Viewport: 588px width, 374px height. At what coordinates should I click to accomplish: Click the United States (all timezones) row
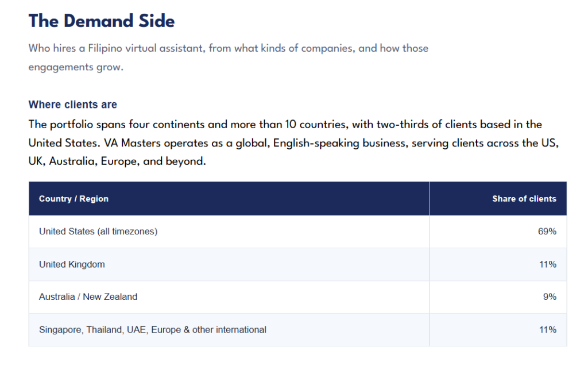point(298,232)
